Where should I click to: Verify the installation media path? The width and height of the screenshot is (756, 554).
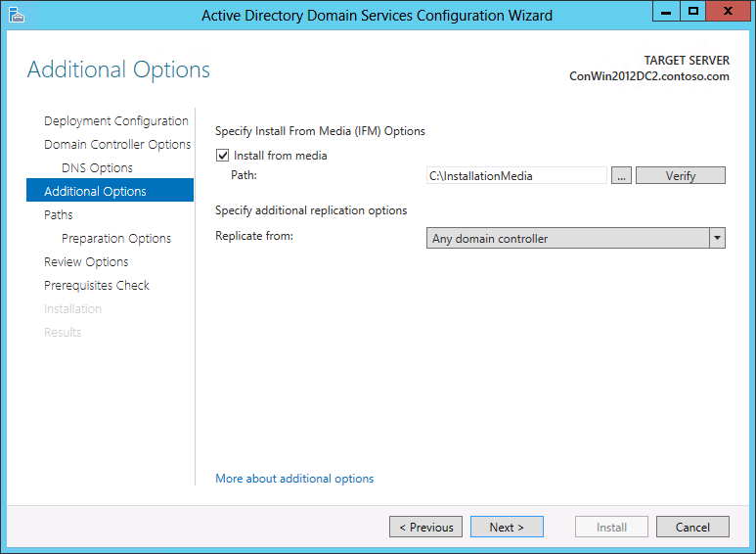(x=681, y=175)
